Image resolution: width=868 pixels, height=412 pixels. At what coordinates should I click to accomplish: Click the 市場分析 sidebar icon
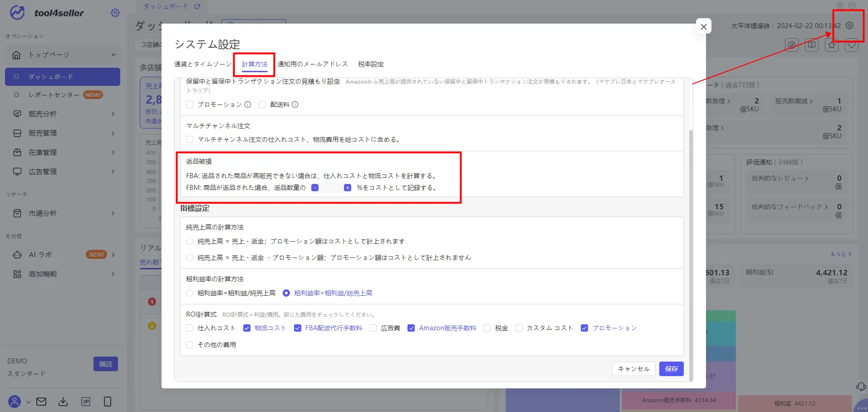(x=17, y=213)
